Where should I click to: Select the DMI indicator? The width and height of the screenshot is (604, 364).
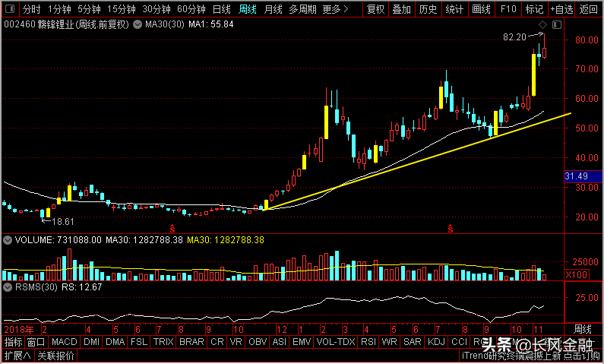(x=92, y=342)
